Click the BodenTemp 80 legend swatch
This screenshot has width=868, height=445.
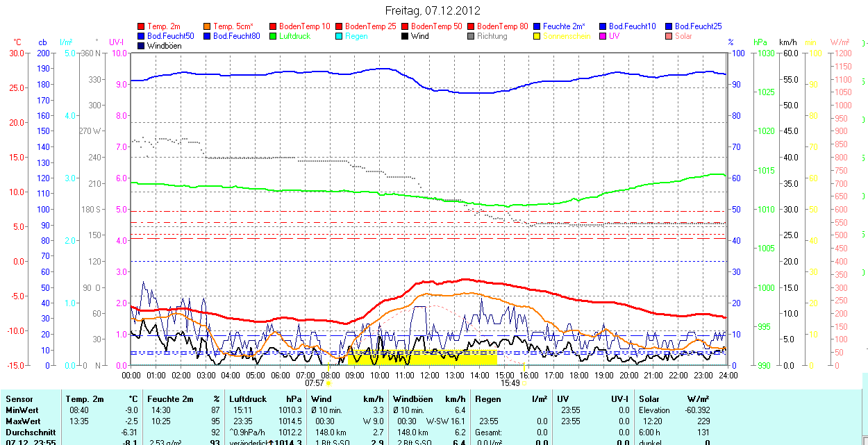[471, 26]
